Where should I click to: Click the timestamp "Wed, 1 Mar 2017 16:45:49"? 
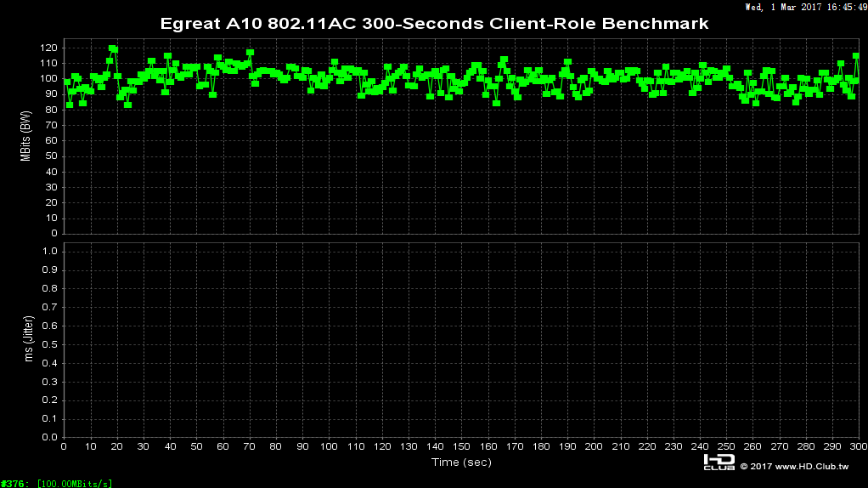coord(806,7)
